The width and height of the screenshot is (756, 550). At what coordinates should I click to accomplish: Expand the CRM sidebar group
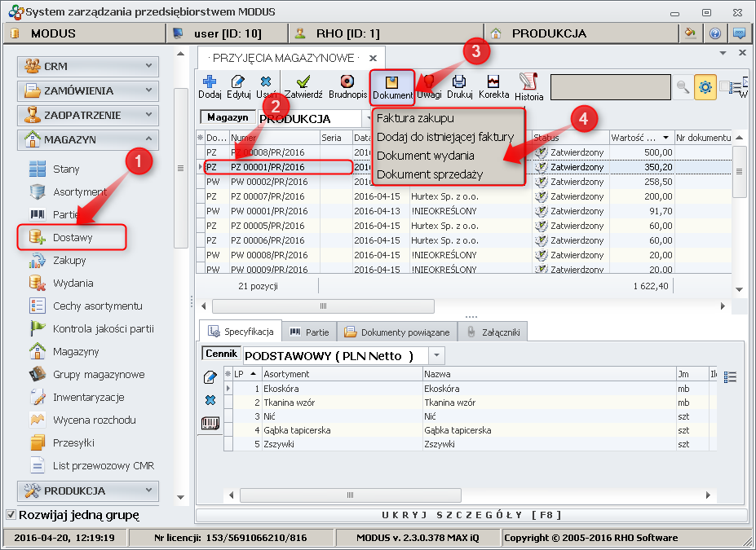click(88, 66)
